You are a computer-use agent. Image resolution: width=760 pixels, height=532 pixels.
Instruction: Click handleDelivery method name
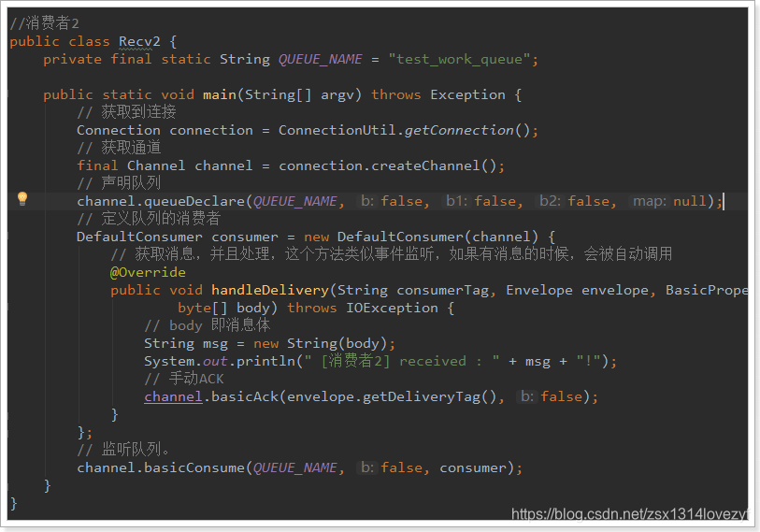(270, 290)
